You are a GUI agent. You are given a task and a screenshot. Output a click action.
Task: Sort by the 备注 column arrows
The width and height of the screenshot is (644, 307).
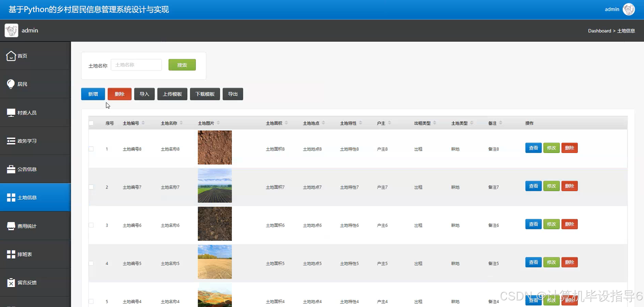click(501, 123)
